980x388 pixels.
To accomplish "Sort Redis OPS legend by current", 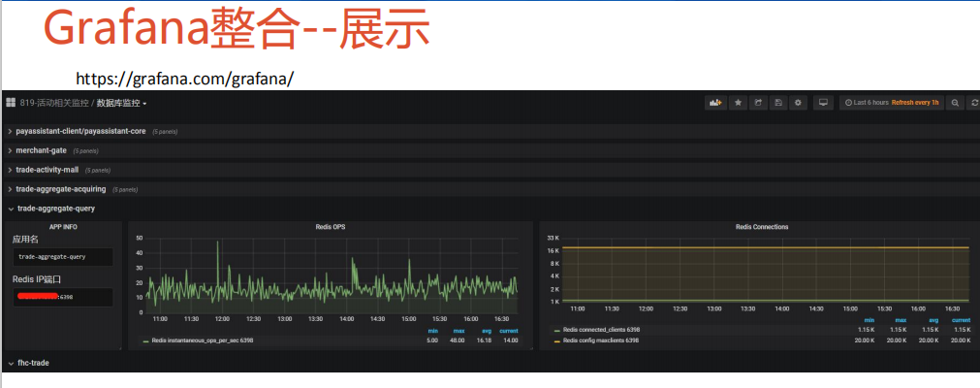I will tap(509, 331).
